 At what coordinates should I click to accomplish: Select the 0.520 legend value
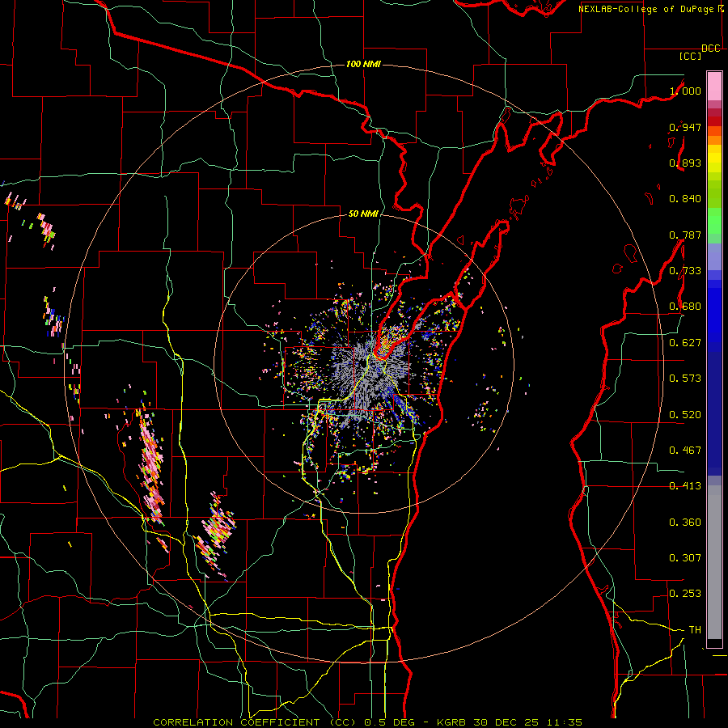685,415
